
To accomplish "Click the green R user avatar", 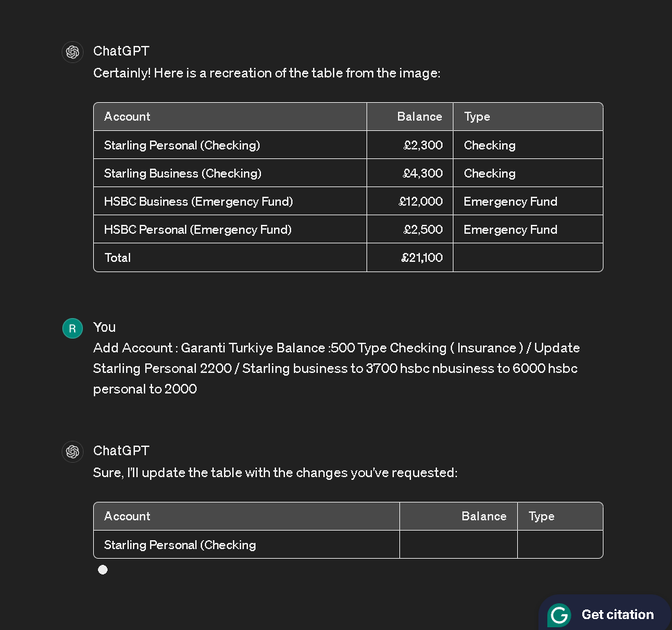I will [73, 328].
